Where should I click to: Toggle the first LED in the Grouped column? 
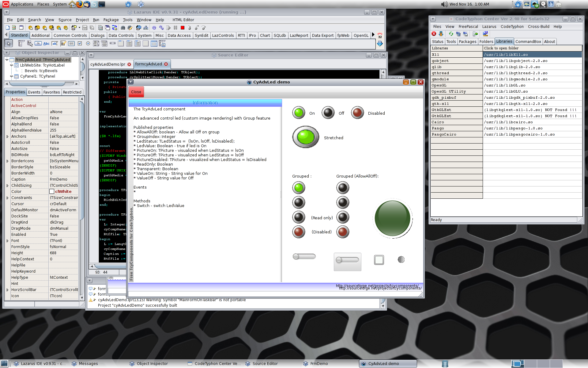pyautogui.click(x=299, y=188)
